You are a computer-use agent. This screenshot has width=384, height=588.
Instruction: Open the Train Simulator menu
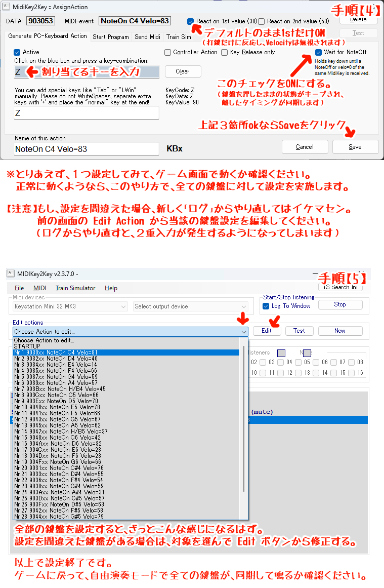click(75, 288)
